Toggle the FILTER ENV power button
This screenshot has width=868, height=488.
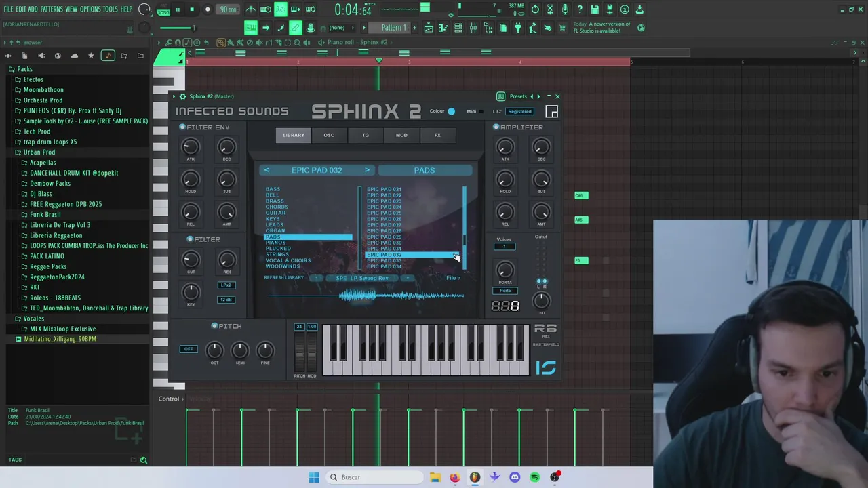[182, 127]
